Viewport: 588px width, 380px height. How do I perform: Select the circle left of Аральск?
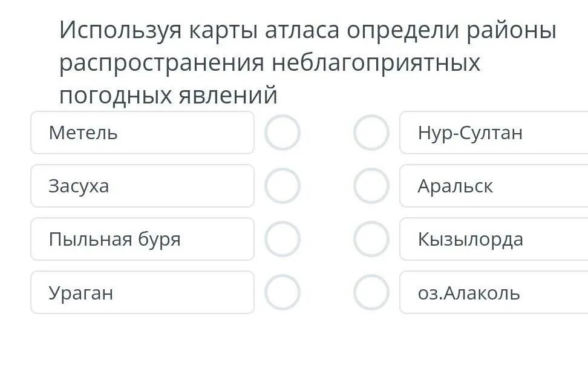pos(371,186)
